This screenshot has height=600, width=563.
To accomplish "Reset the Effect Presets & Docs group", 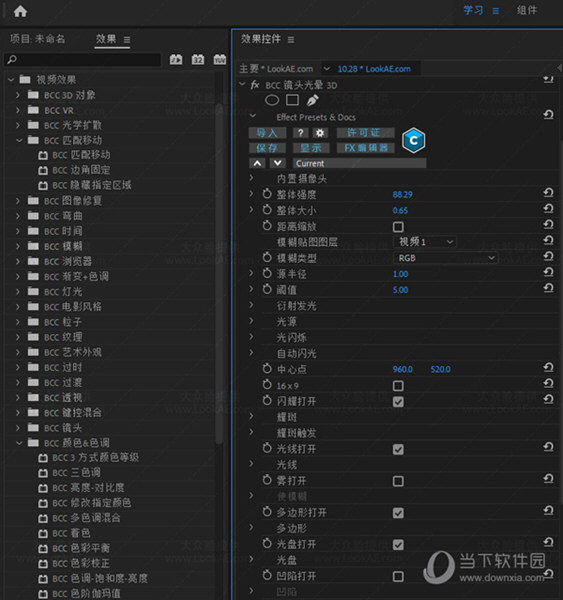I will click(x=548, y=114).
